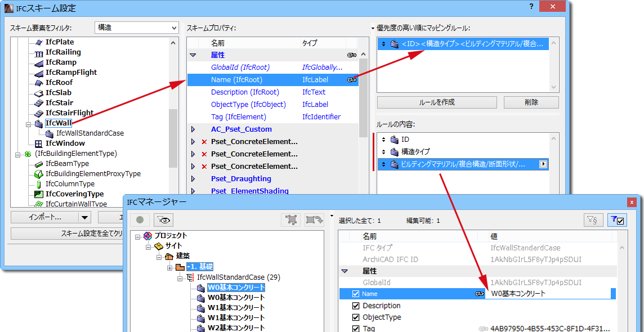This screenshot has height=332, width=644.
Task: Collapse the サイト node in IFCマネージャー
Action: coord(148,246)
